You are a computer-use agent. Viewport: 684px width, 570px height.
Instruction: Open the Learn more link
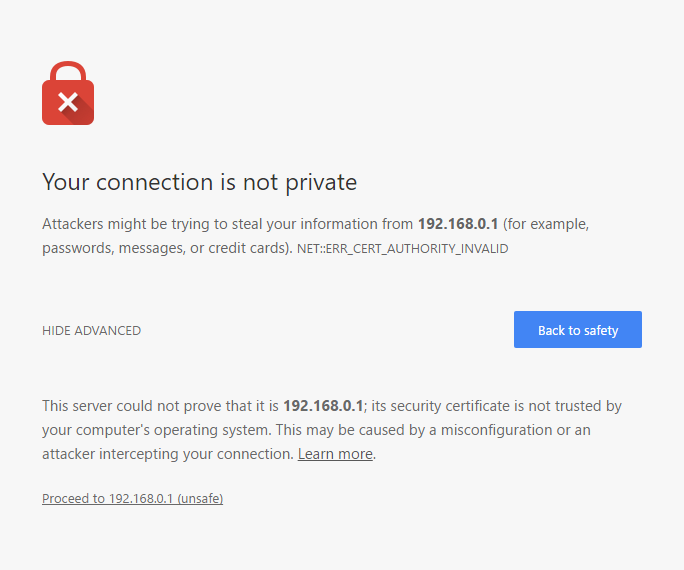(335, 454)
